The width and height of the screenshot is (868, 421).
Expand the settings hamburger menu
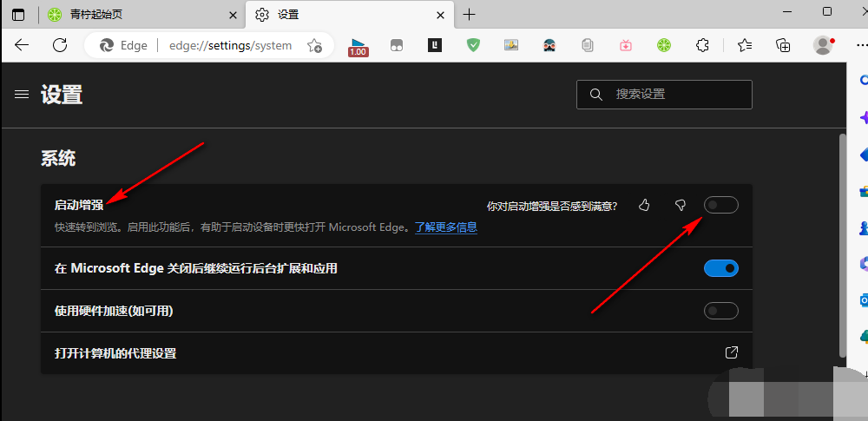click(x=22, y=95)
